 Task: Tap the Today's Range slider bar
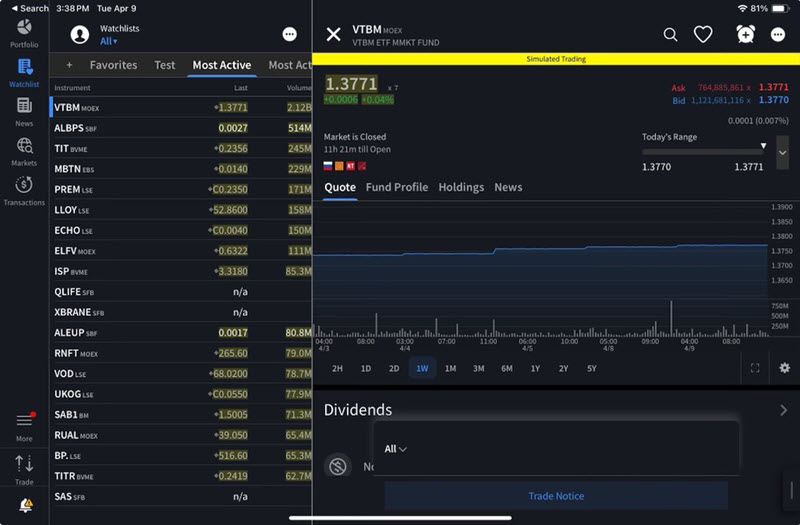[703, 152]
